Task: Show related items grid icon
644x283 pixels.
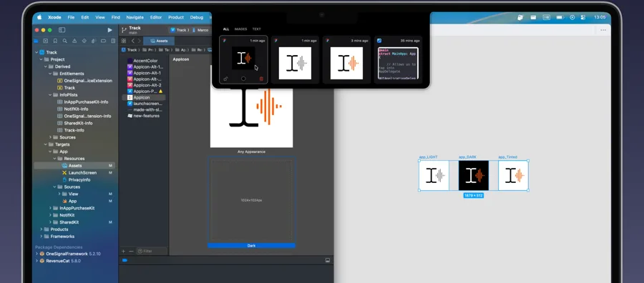Action: (x=124, y=41)
